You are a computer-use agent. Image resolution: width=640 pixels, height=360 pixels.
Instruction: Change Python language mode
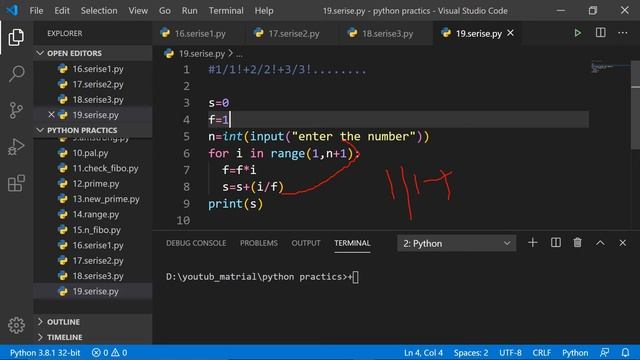(x=575, y=352)
